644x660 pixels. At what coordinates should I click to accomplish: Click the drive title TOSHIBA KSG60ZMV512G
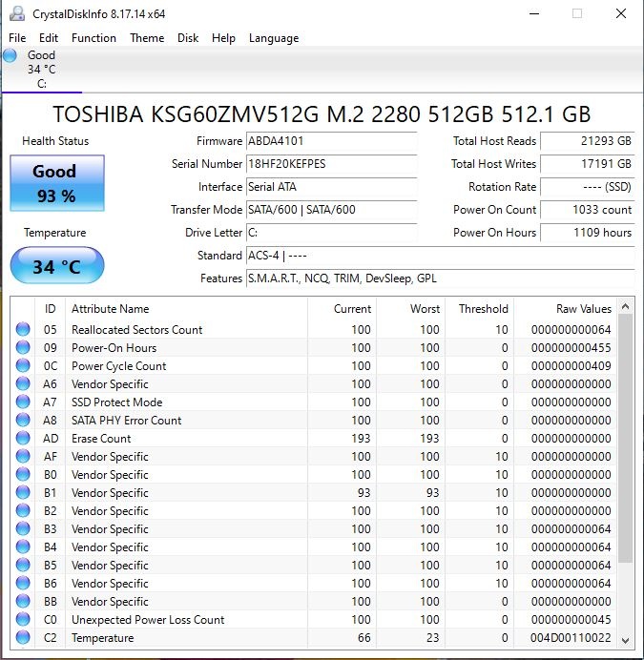pos(322,114)
